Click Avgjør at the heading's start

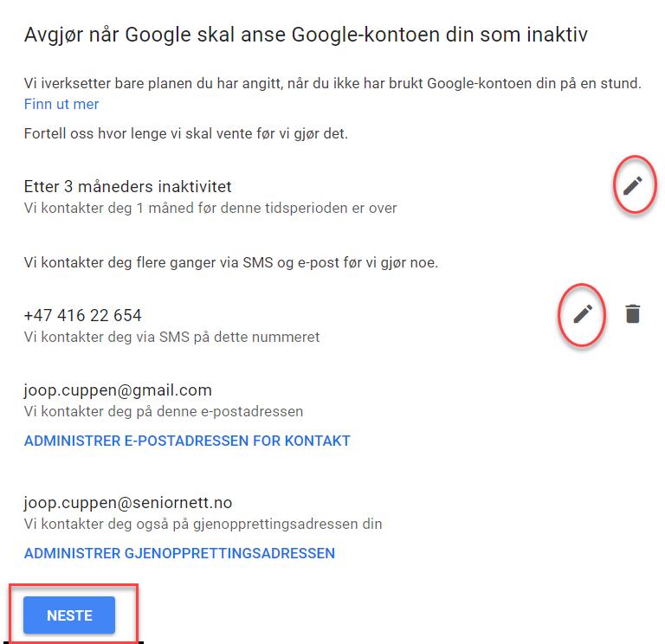click(54, 35)
